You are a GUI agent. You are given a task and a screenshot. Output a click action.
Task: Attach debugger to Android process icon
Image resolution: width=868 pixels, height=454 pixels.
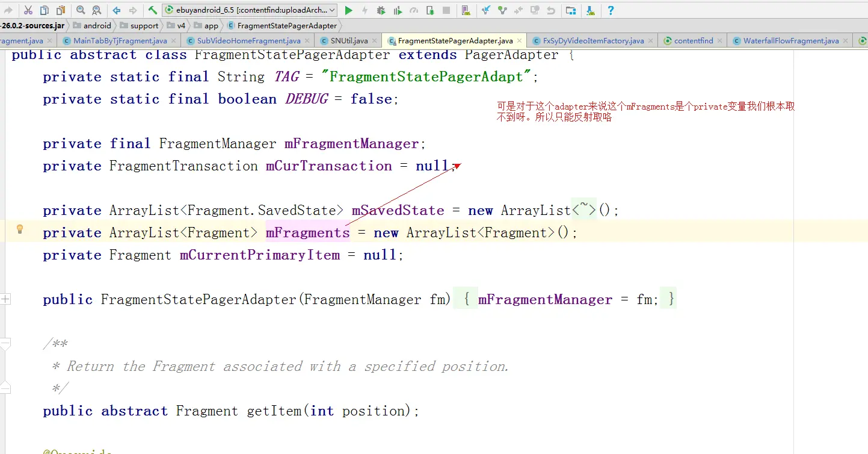pos(429,10)
